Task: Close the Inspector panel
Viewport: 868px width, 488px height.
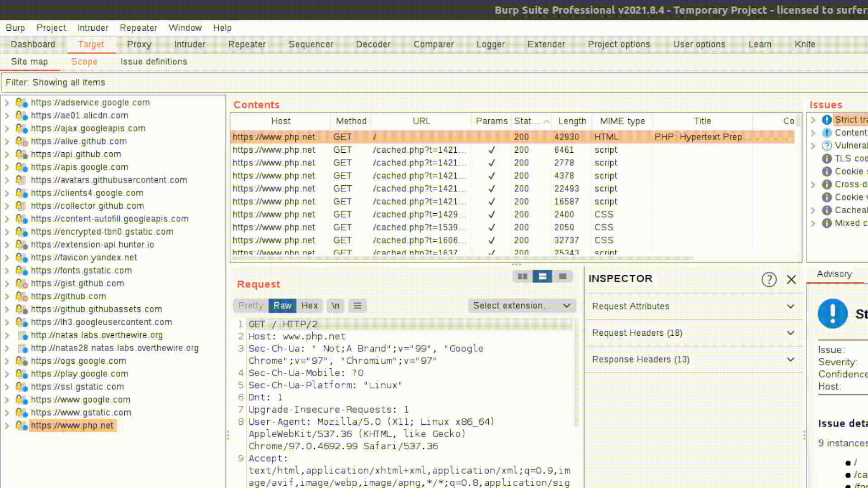Action: point(791,280)
